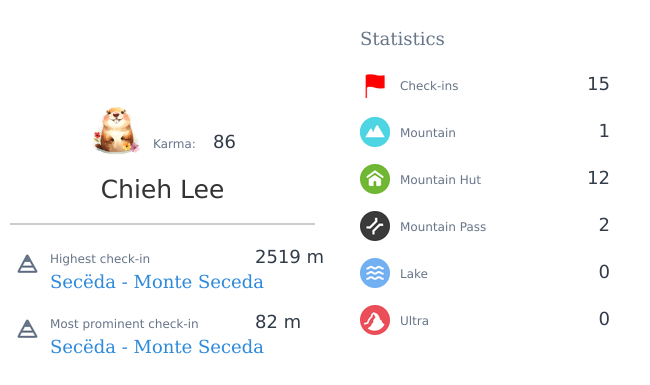The width and height of the screenshot is (650, 385).
Task: Open Secëda link under Most prominent check-in
Action: pyautogui.click(x=157, y=347)
